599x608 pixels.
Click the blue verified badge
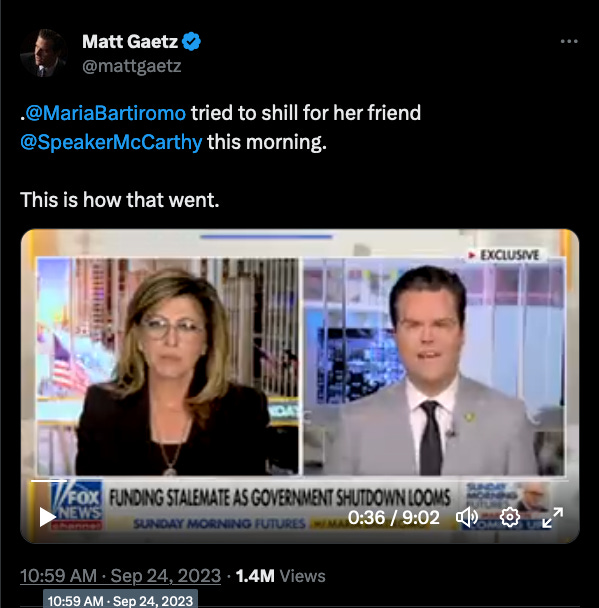tap(192, 41)
